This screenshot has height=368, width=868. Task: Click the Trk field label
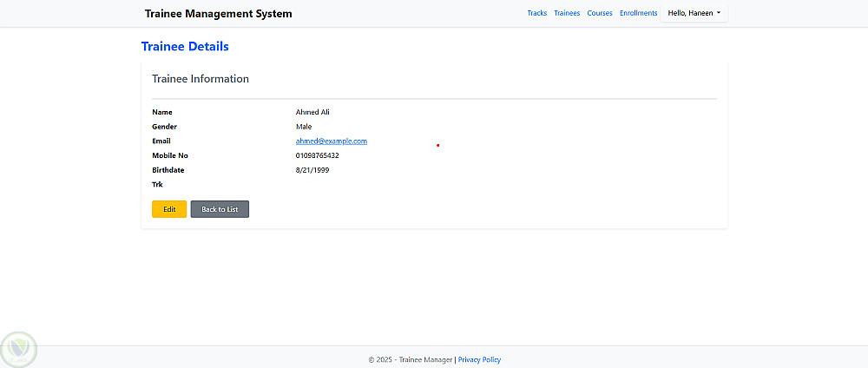click(157, 185)
